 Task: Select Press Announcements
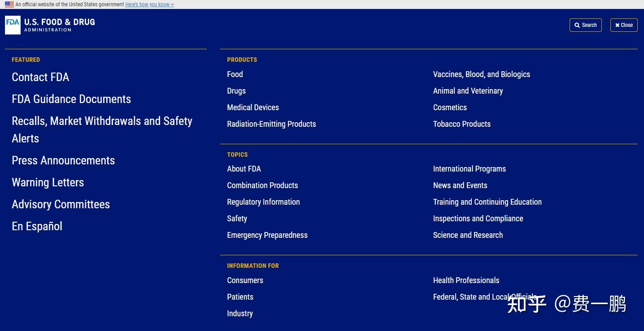[63, 161]
